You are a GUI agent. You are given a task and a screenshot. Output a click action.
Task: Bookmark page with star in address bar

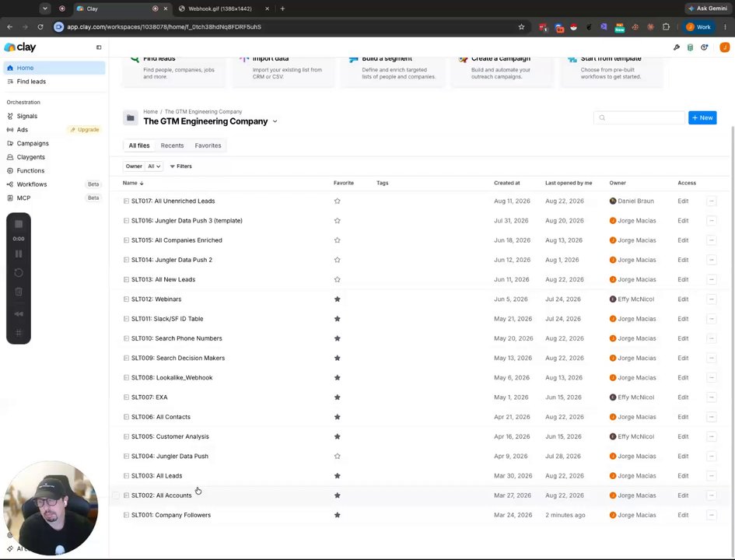coord(521,27)
